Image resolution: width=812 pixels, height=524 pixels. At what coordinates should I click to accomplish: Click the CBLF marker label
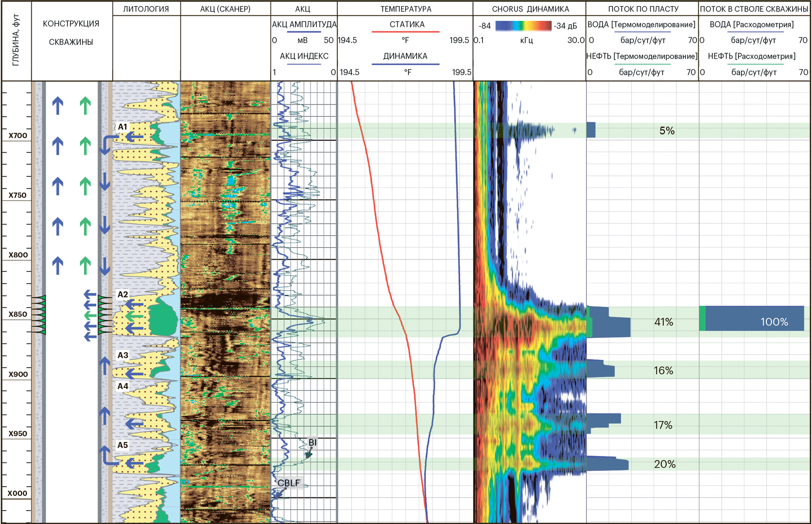[x=289, y=483]
